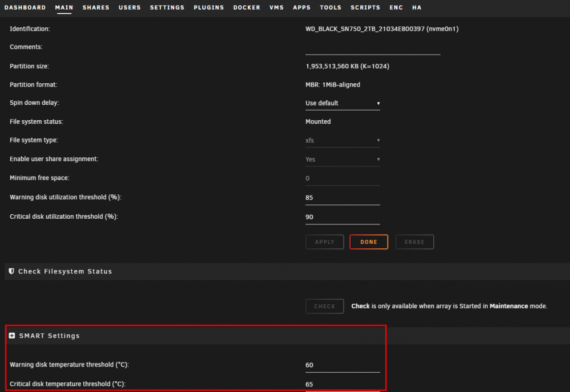Click the 'Check Filesystem Status' section header
Viewport: 570px width, 392px height.
(65, 271)
